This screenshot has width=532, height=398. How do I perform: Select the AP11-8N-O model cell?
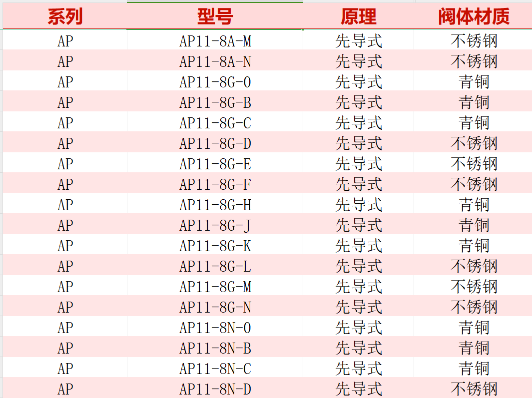coord(215,328)
